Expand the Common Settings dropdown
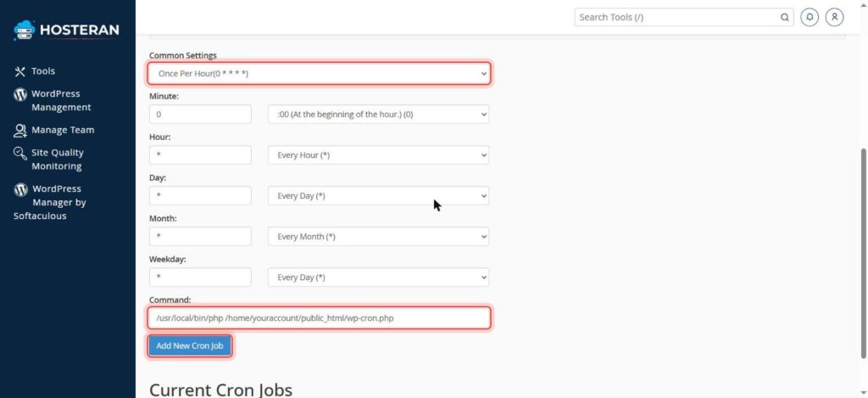 (x=319, y=73)
